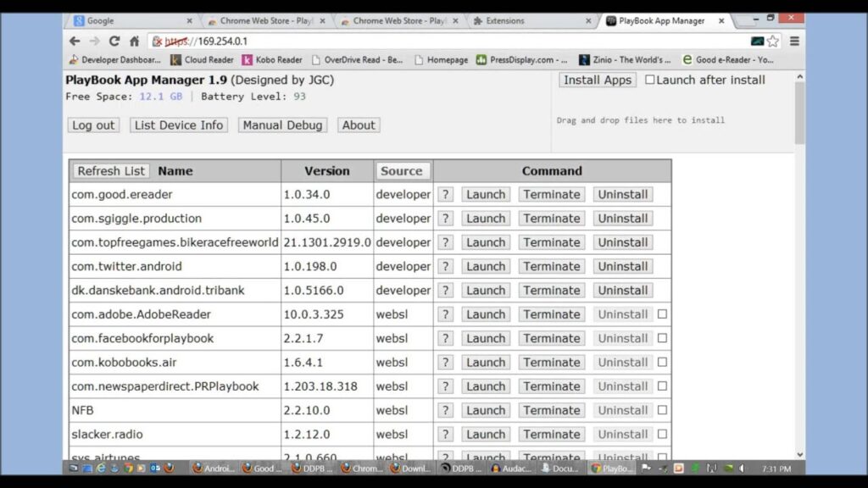Image resolution: width=868 pixels, height=488 pixels.
Task: Open Developer Dashboard bookmark
Action: point(114,60)
